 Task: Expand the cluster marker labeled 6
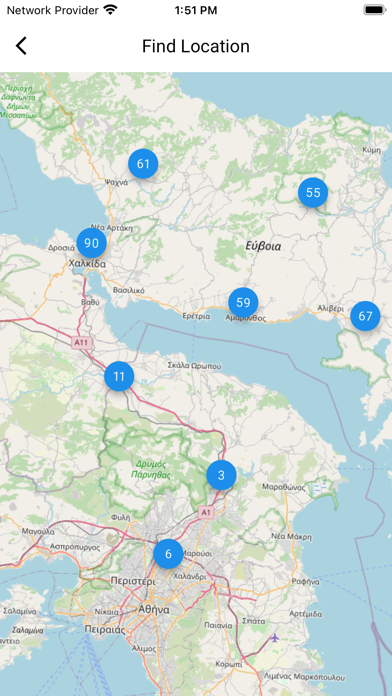point(168,554)
